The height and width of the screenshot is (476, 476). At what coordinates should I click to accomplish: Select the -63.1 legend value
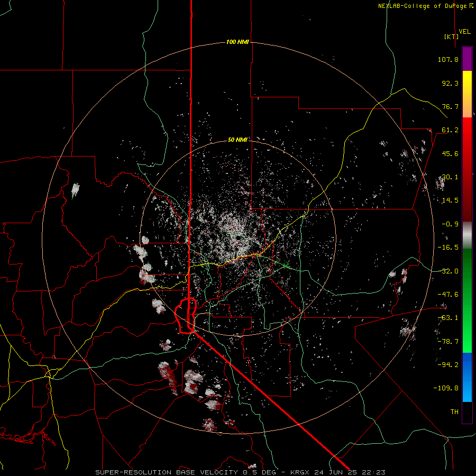pos(448,318)
